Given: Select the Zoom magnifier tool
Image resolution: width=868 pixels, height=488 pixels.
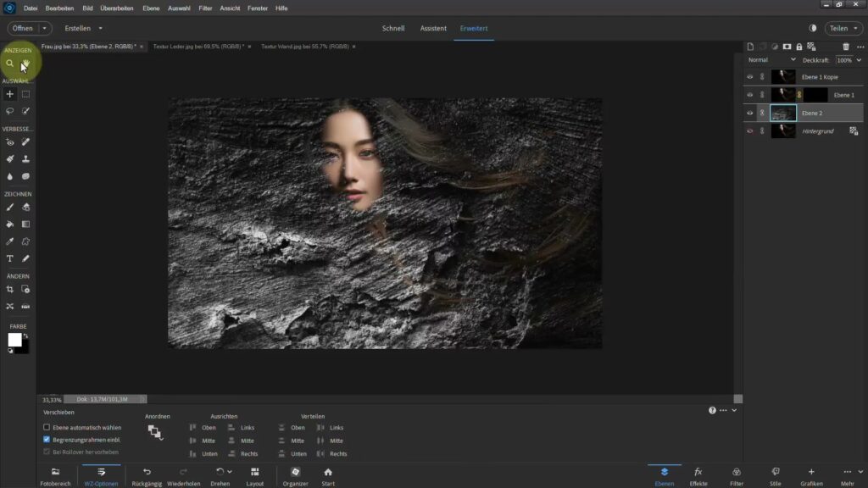Looking at the screenshot, I should pyautogui.click(x=10, y=64).
